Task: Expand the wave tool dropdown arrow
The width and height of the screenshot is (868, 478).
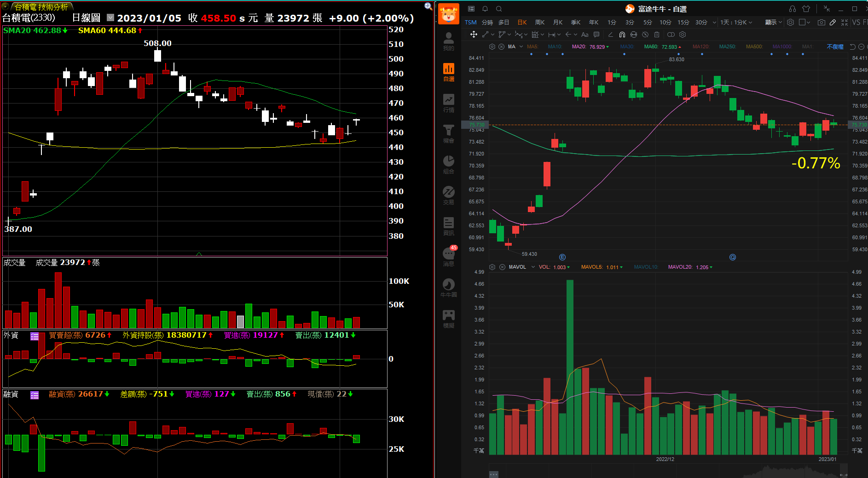Action: coord(526,35)
